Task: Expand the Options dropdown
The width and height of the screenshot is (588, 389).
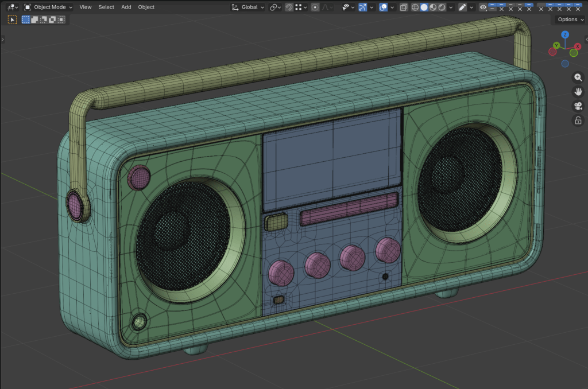Action: [570, 20]
